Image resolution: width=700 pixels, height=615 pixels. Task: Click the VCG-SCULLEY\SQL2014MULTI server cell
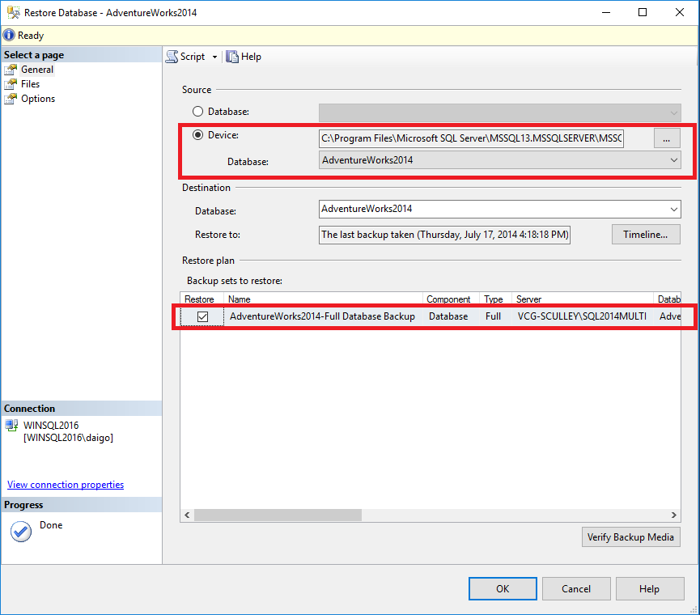click(x=582, y=316)
